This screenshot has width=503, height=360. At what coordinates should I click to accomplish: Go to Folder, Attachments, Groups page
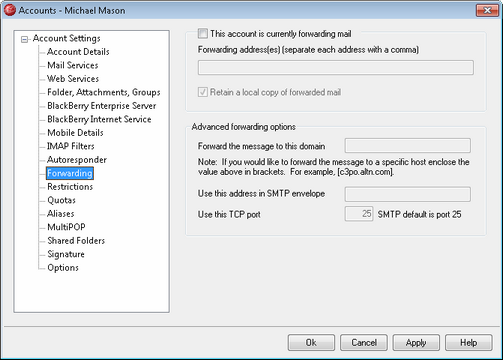click(x=104, y=92)
